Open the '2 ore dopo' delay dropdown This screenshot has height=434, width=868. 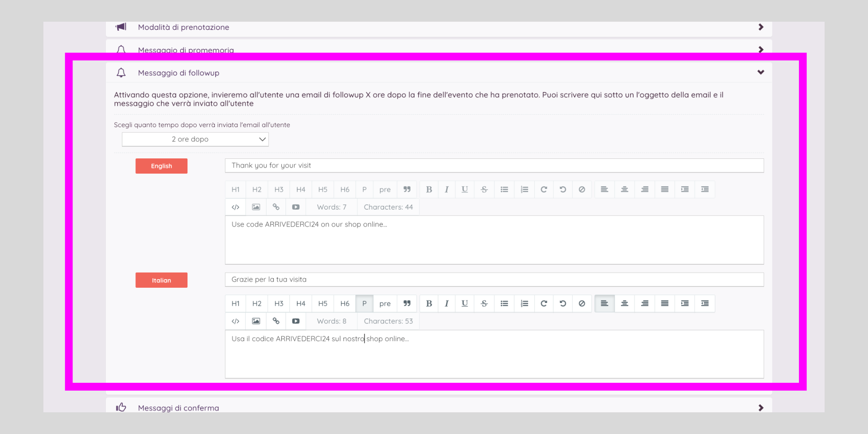(195, 139)
